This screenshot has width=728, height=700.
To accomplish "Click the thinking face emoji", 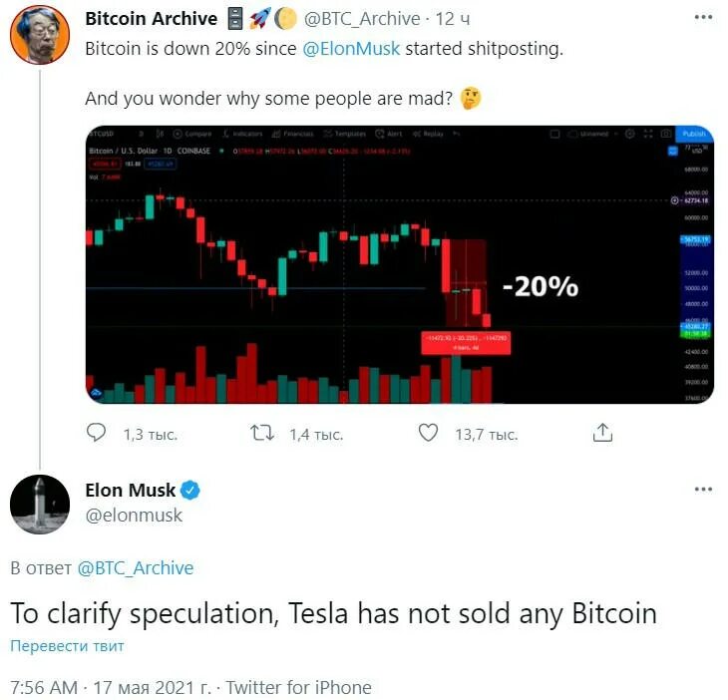I will [x=472, y=100].
